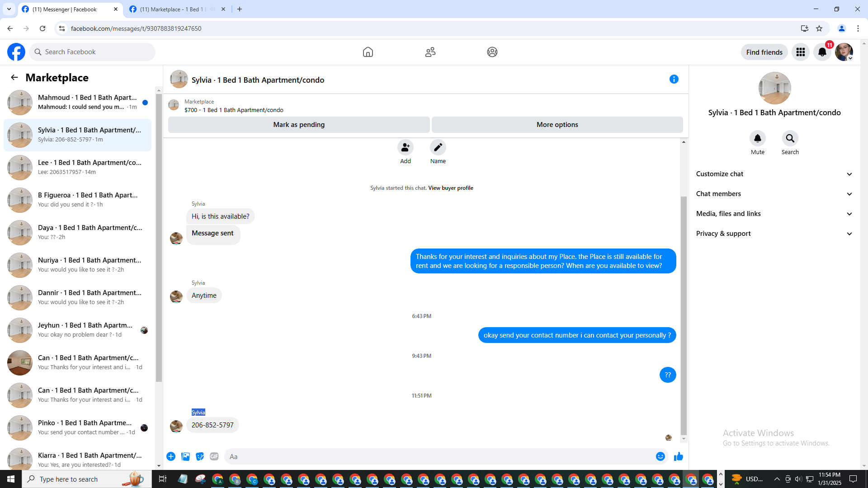Open View buyer profile link
This screenshot has width=868, height=488.
(451, 188)
